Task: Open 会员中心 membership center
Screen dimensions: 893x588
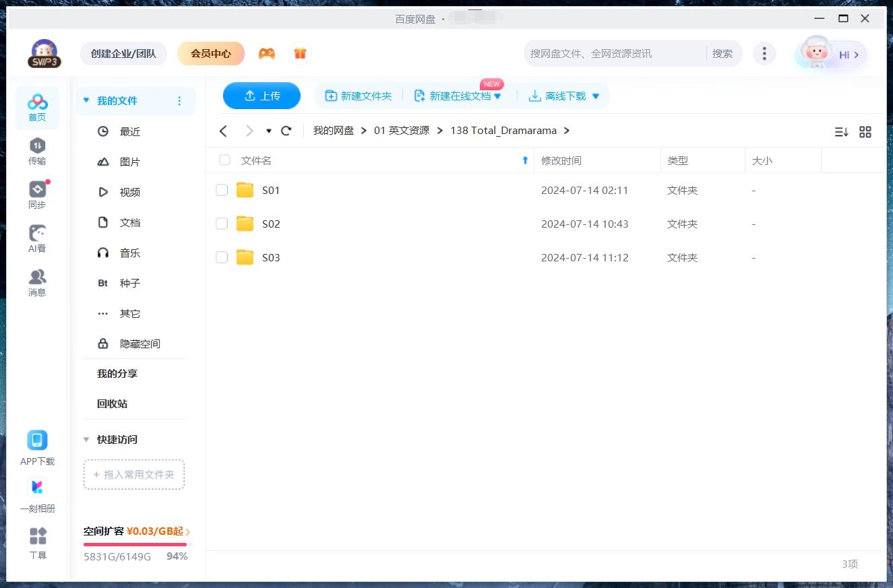Action: coord(211,53)
